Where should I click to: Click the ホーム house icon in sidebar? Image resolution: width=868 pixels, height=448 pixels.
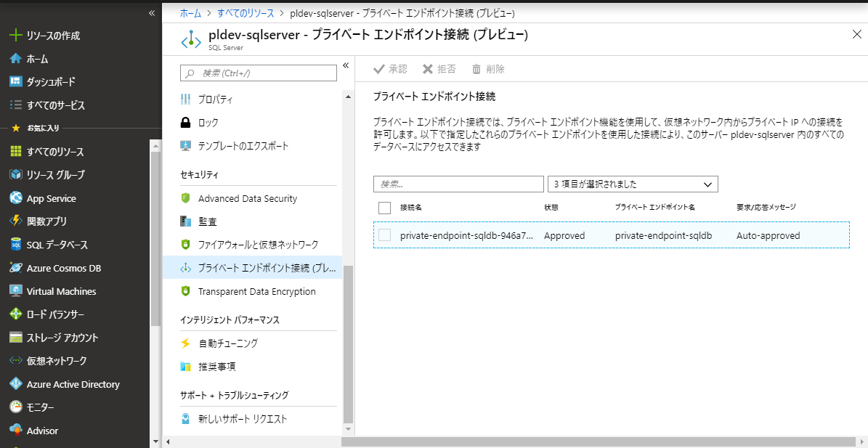coord(15,59)
